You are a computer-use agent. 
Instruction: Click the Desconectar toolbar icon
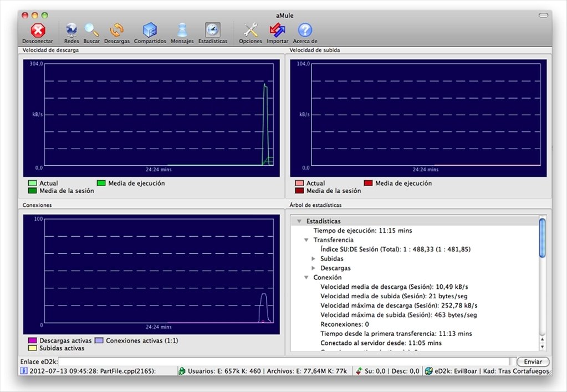(x=38, y=30)
